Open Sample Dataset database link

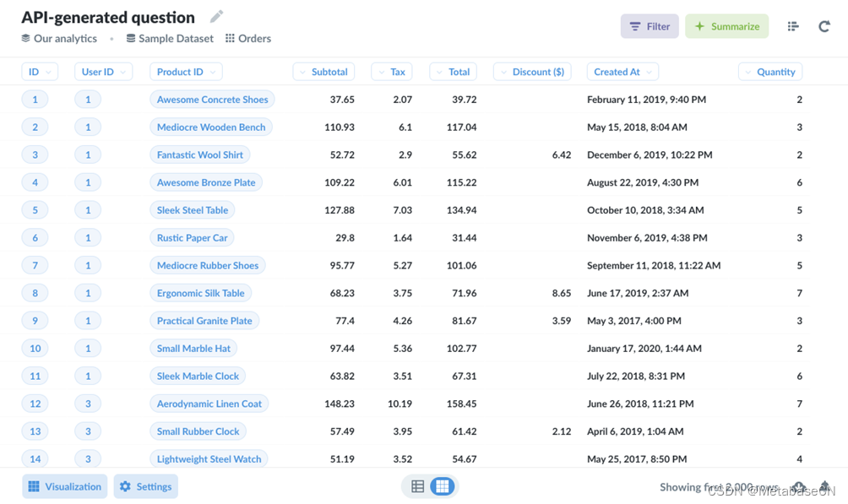170,38
